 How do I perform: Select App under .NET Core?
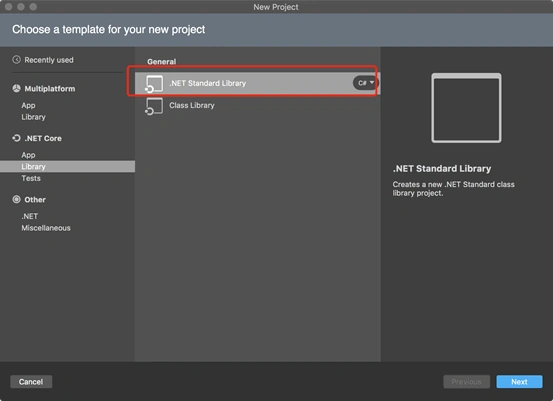28,155
